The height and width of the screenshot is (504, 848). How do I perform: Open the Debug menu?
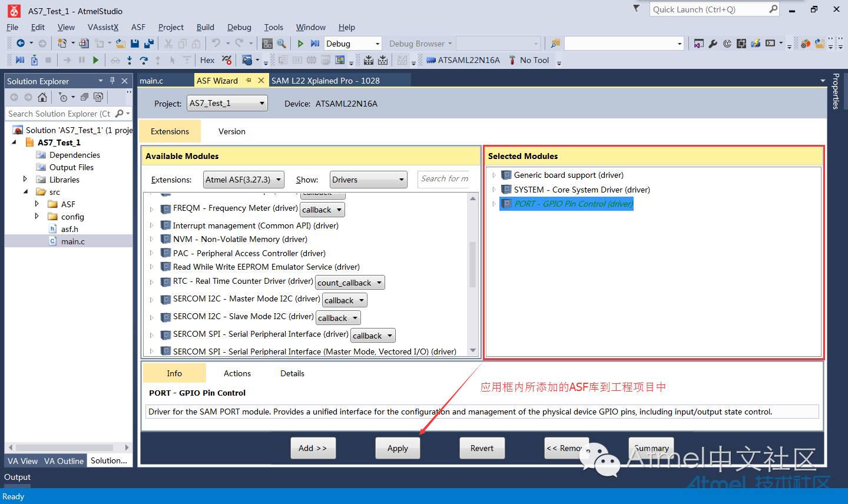click(239, 27)
